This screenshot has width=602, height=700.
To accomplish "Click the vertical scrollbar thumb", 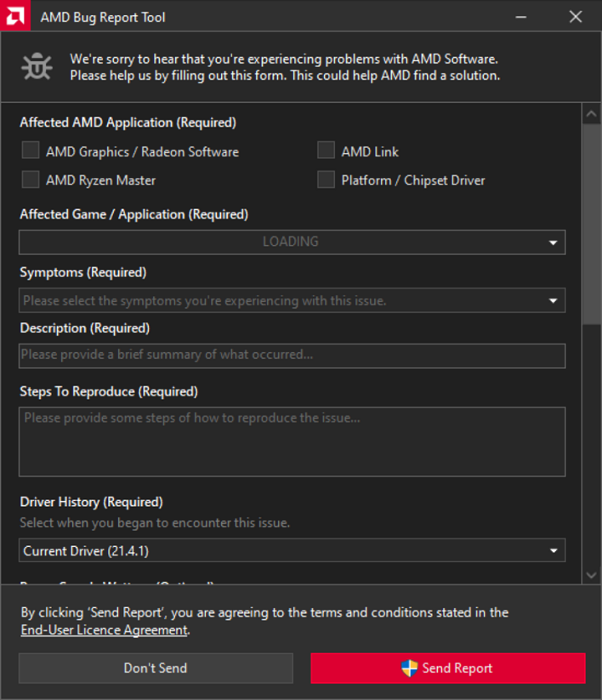I will click(x=592, y=225).
